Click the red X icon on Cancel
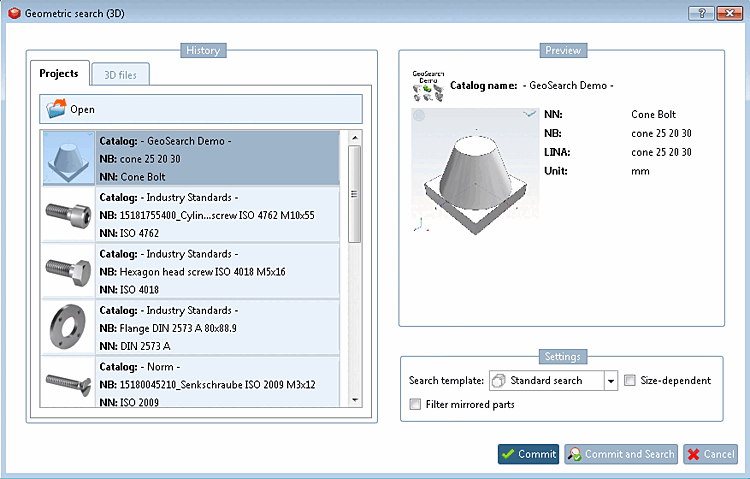The width and height of the screenshot is (750, 479). [694, 455]
